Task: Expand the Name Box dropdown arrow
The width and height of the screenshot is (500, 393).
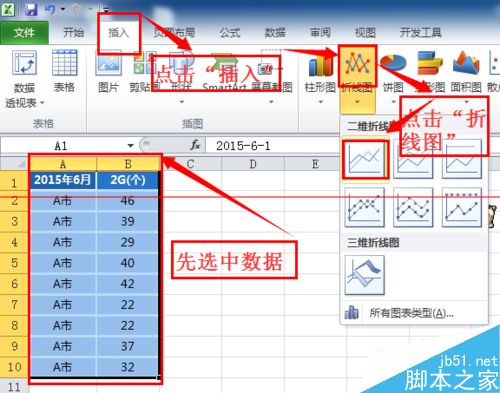Action: (x=131, y=146)
